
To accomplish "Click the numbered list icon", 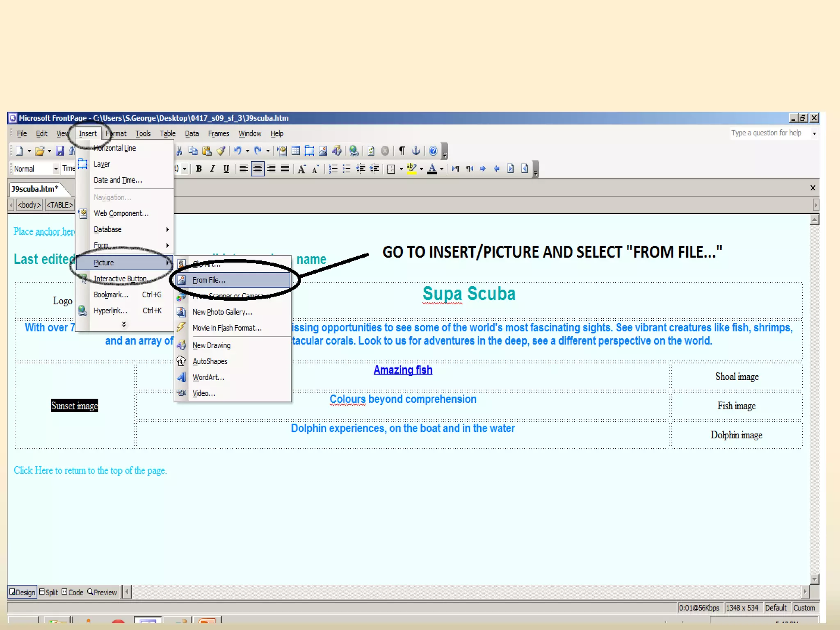I will 333,169.
